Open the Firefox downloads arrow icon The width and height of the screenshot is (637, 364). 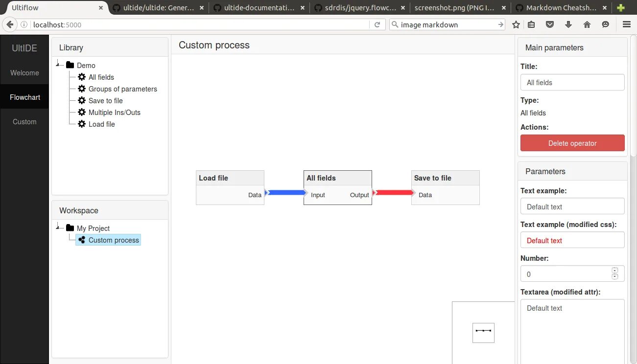click(568, 24)
